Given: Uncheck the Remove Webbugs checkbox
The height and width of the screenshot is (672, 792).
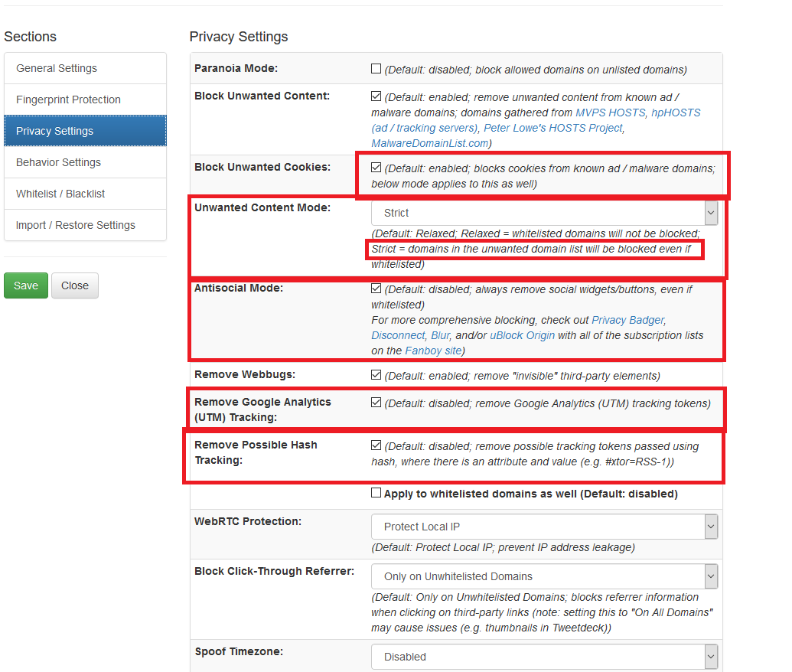Looking at the screenshot, I should [376, 375].
